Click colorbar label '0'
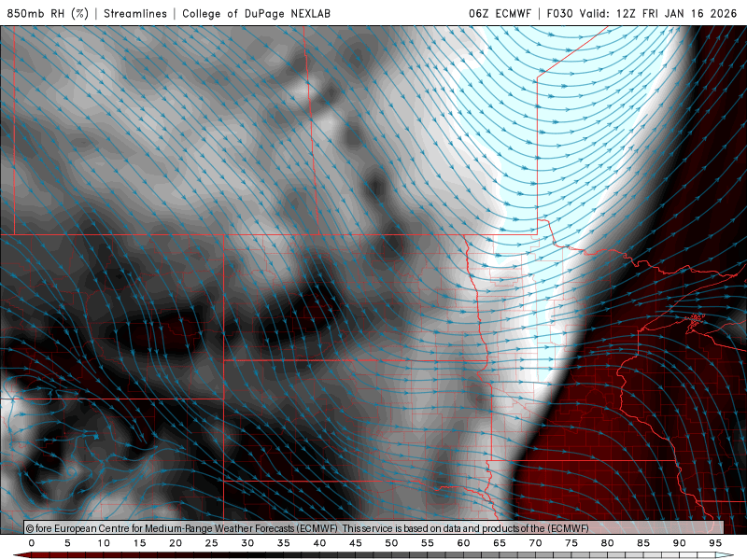 pyautogui.click(x=32, y=543)
